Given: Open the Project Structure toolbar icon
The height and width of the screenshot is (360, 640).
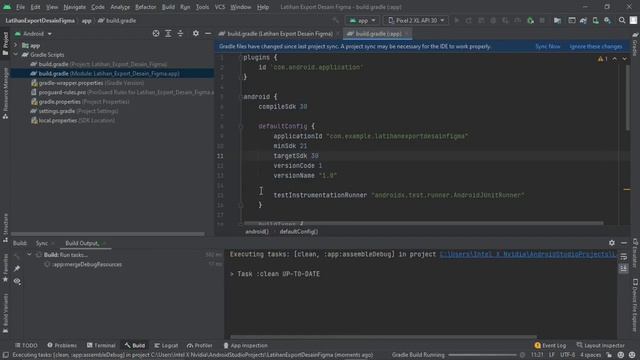Looking at the screenshot, I should (557, 20).
